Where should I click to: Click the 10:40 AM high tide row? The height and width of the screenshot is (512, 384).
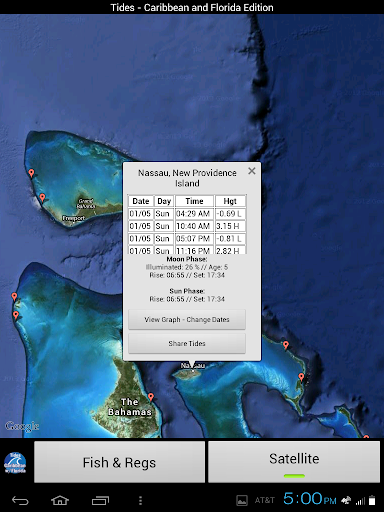pyautogui.click(x=187, y=226)
